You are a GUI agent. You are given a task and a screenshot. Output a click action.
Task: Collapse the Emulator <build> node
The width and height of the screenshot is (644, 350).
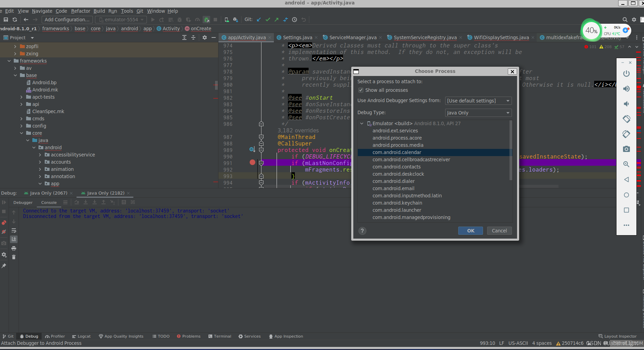(x=362, y=123)
